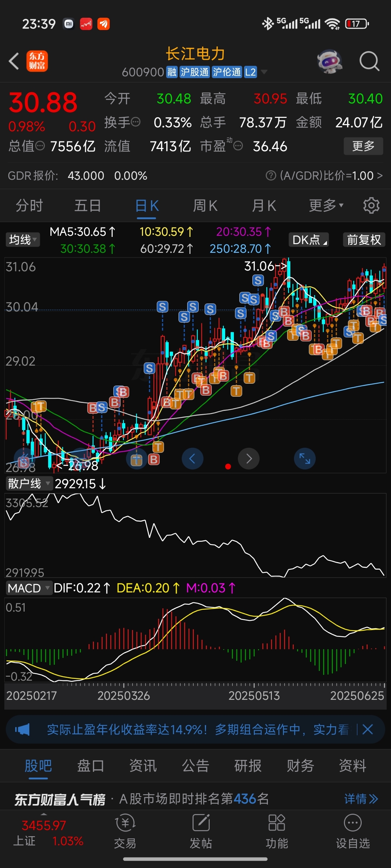Image resolution: width=391 pixels, height=868 pixels.
Task: Switch to 五日 tab
Action: click(88, 206)
